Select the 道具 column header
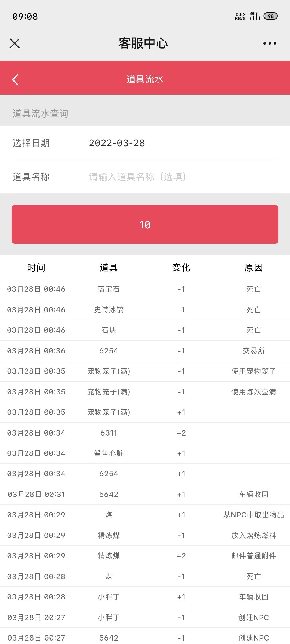Image resolution: width=290 pixels, height=644 pixels. pos(109,268)
